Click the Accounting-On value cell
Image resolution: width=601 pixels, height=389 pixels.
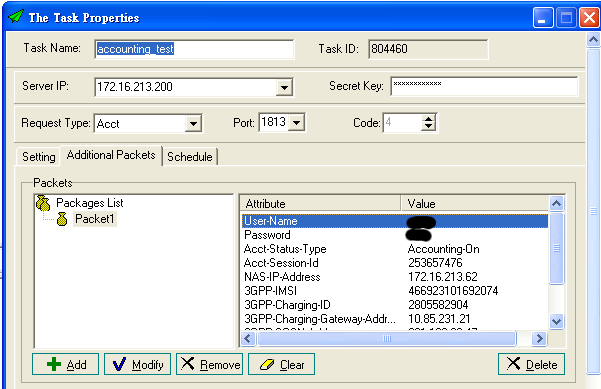(443, 249)
